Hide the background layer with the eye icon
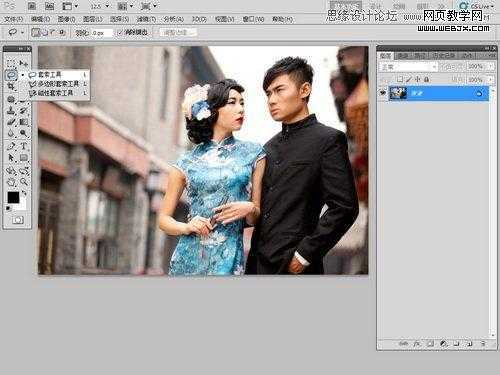This screenshot has height=375, width=500. tap(382, 93)
